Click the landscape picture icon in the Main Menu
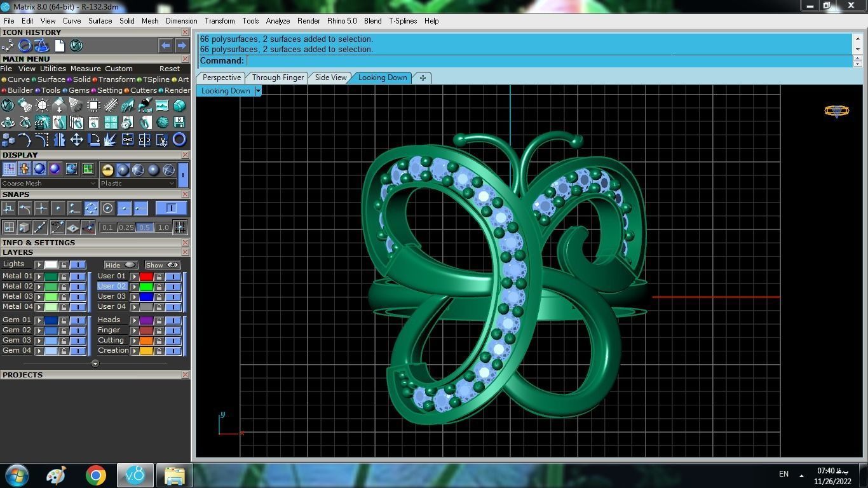This screenshot has height=488, width=868. [162, 105]
